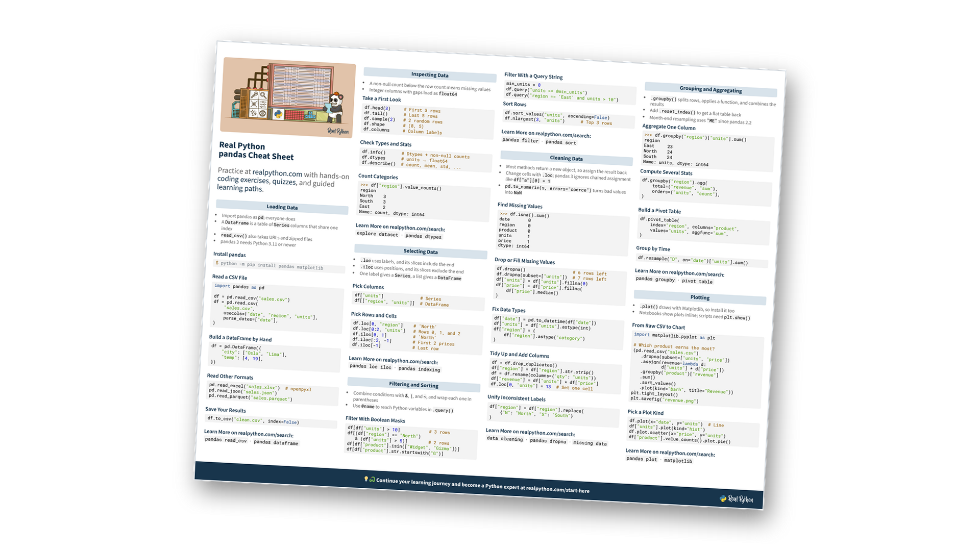Image resolution: width=980 pixels, height=551 pixels.
Task: Click the 'Filtering and Sorting' section header
Action: (x=413, y=385)
